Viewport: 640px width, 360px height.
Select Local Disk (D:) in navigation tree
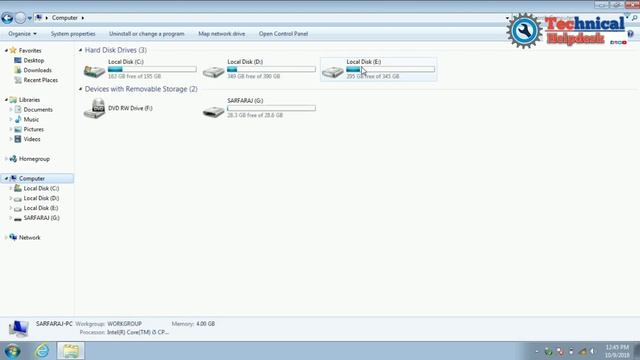41,198
